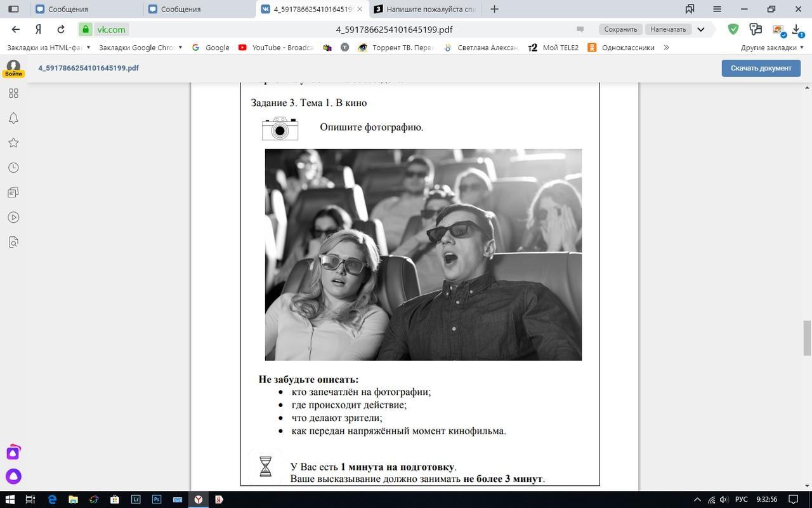
Task: Click the PDF file name link in header
Action: 88,68
